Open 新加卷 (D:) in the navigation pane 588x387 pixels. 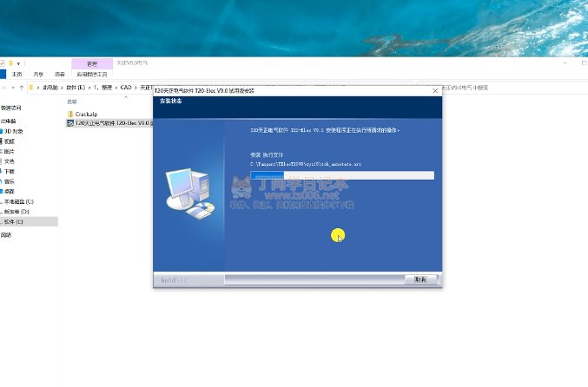click(17, 212)
